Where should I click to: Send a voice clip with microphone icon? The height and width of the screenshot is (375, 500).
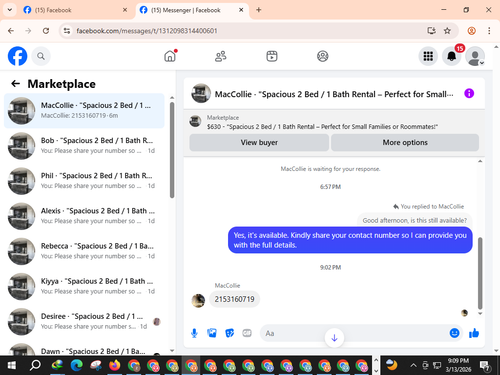pos(194,333)
